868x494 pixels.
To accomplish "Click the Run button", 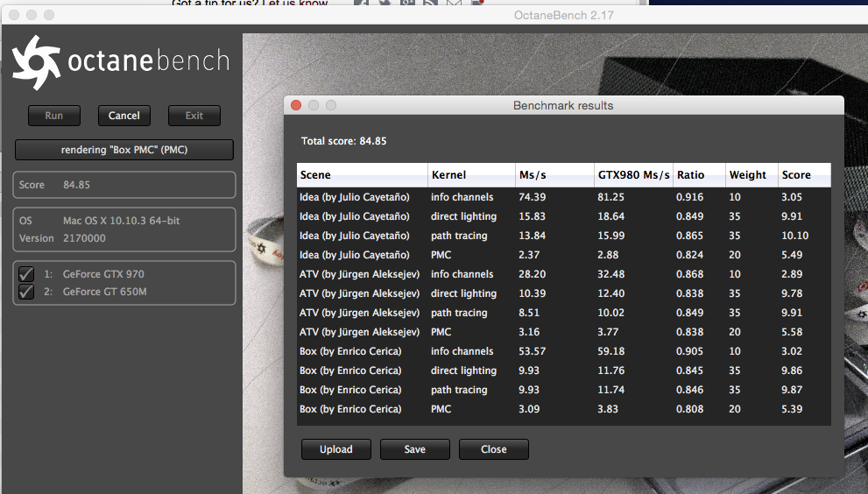I will click(54, 116).
